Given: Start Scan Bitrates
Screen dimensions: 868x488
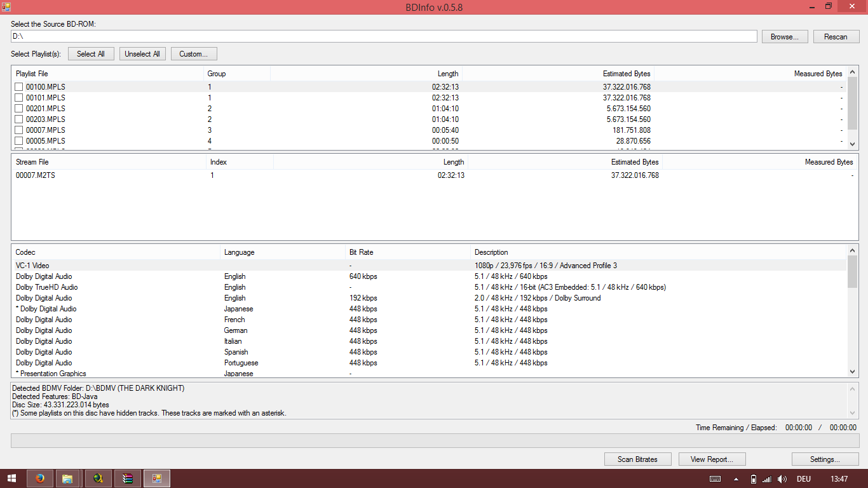Looking at the screenshot, I should click(637, 459).
